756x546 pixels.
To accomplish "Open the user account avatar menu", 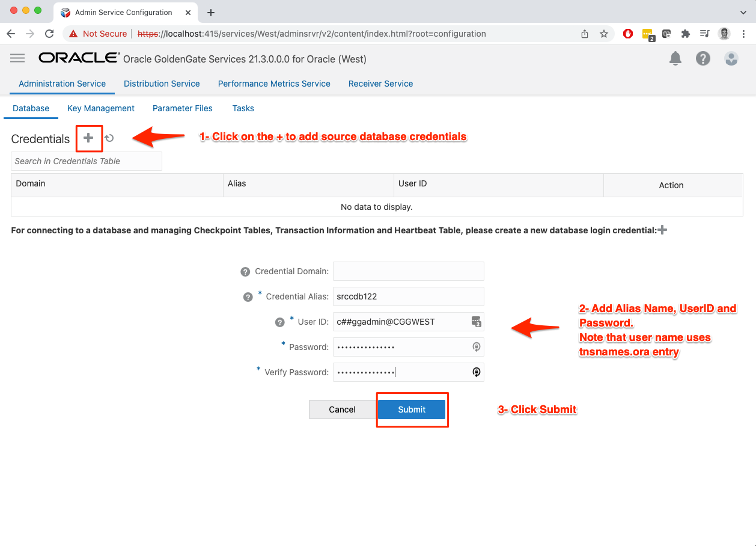I will pyautogui.click(x=731, y=58).
